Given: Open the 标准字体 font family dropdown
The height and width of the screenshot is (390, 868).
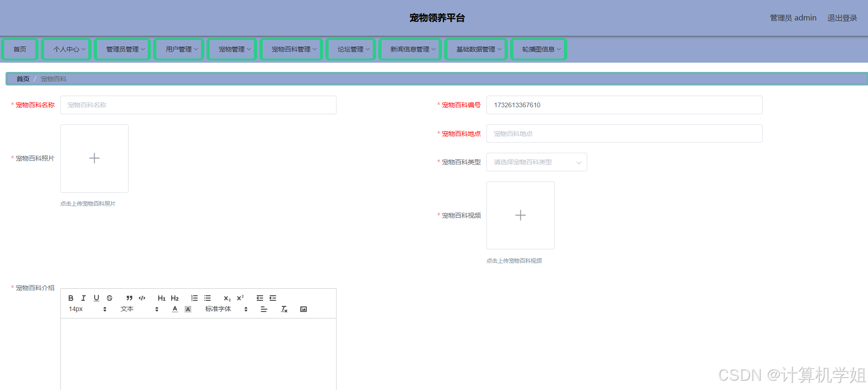Looking at the screenshot, I should click(x=227, y=309).
